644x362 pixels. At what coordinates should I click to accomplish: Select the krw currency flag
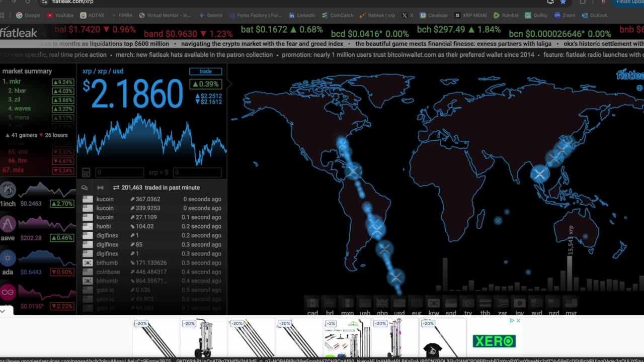pos(433,303)
